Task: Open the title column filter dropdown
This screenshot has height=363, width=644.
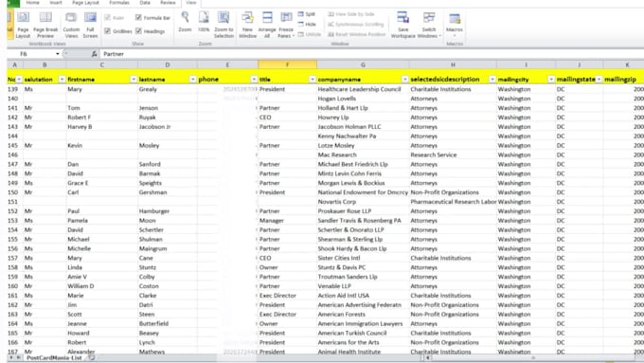Action: [313, 79]
